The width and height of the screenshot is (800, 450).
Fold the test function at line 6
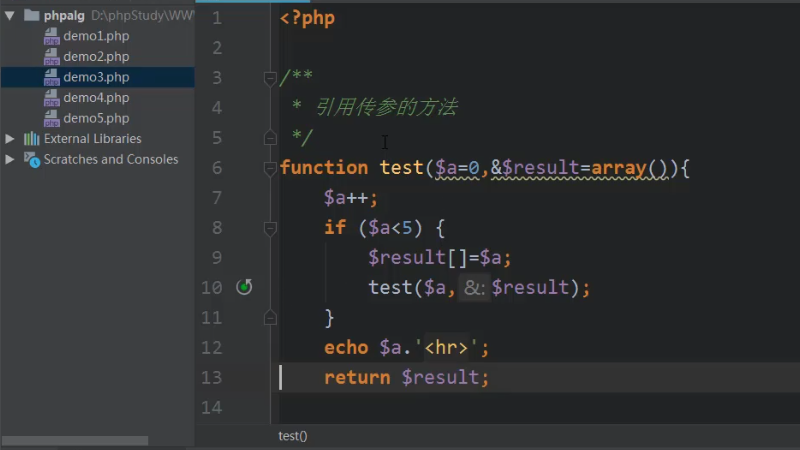(270, 168)
